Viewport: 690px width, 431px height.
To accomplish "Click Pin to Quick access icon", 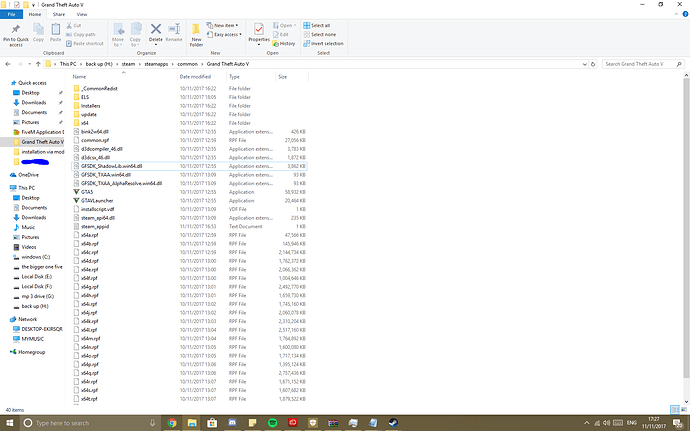I will click(16, 29).
